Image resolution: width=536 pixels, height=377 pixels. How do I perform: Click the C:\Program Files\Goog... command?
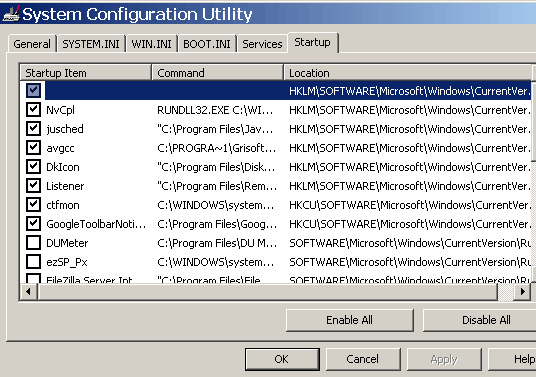[217, 224]
